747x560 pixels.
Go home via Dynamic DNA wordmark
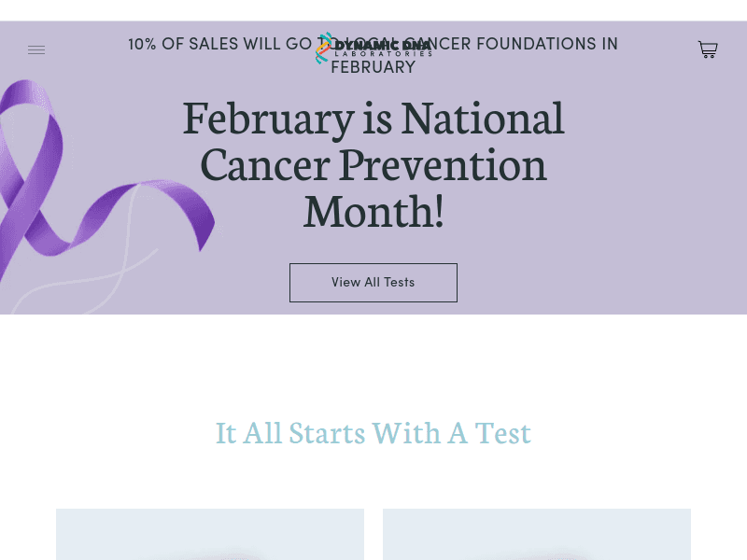(x=383, y=45)
